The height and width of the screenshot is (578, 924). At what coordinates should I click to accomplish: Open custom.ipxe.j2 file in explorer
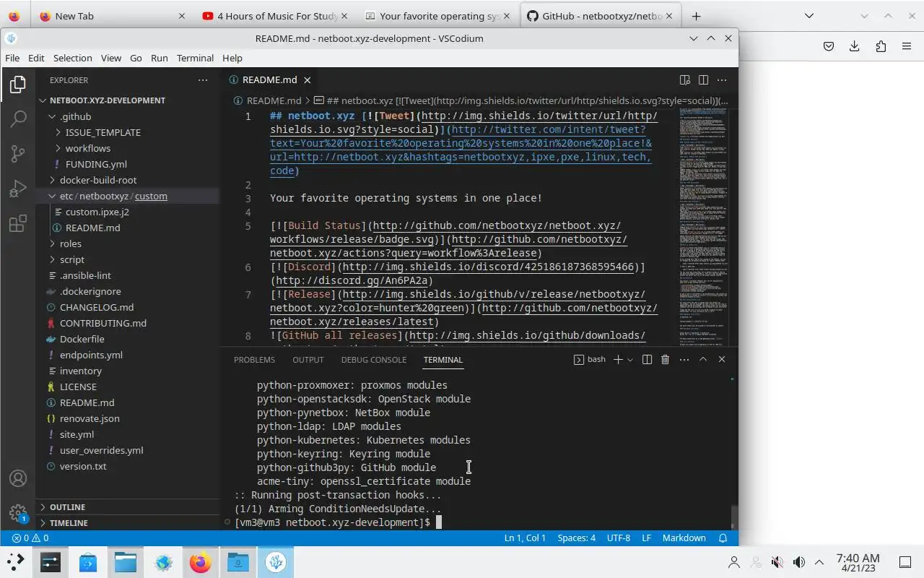tap(128, 212)
